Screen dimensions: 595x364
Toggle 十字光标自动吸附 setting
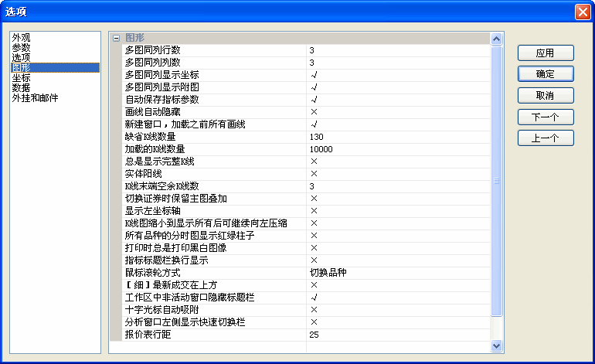(x=314, y=310)
